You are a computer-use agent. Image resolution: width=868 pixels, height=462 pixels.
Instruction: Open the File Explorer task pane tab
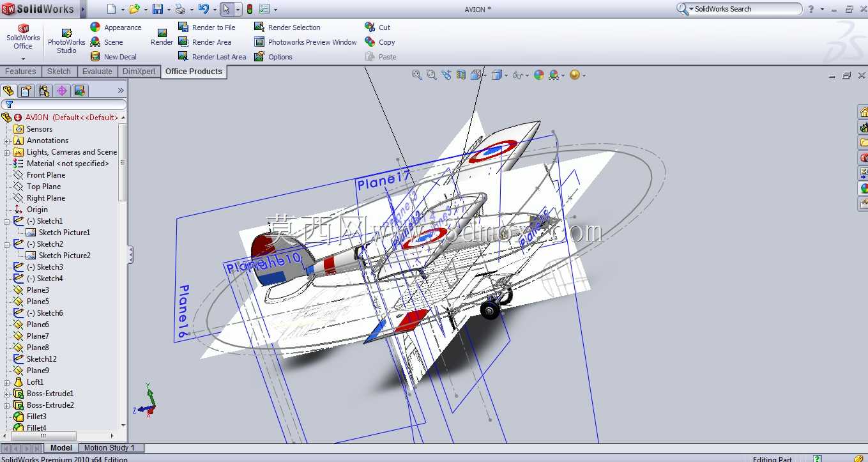863,142
